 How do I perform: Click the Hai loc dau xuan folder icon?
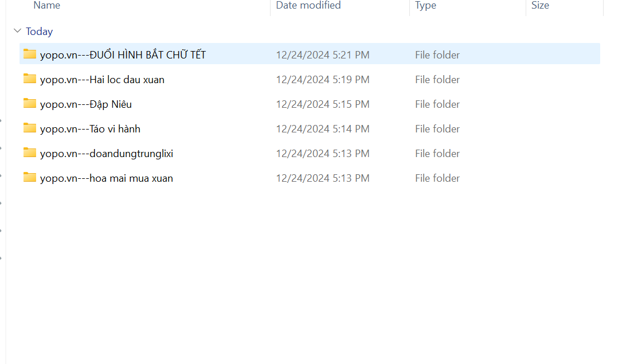pos(30,79)
